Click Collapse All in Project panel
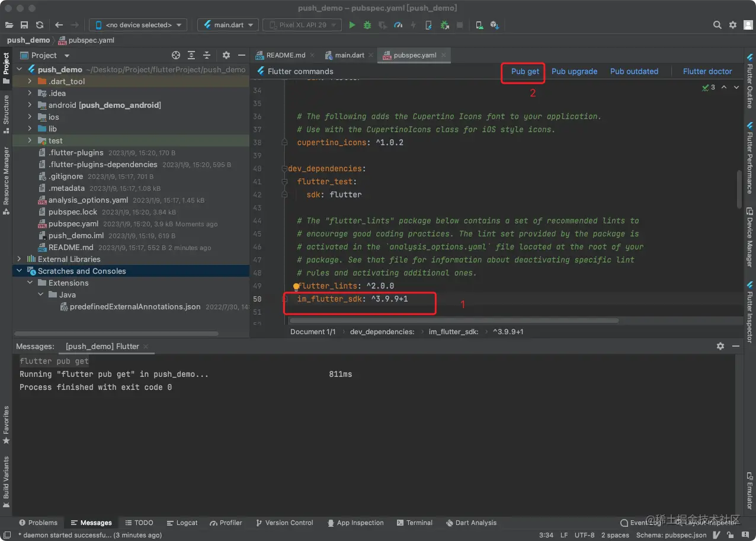Image resolution: width=756 pixels, height=541 pixels. [207, 55]
